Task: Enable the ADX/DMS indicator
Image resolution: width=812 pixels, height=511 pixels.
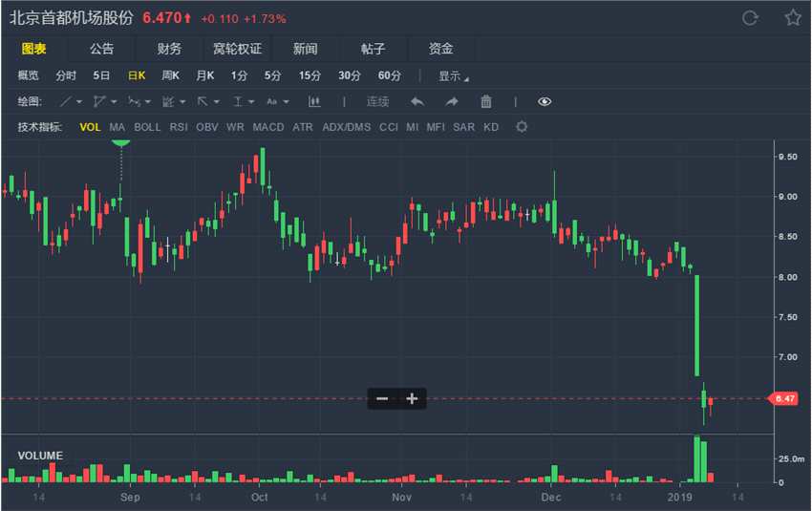Action: coord(347,127)
